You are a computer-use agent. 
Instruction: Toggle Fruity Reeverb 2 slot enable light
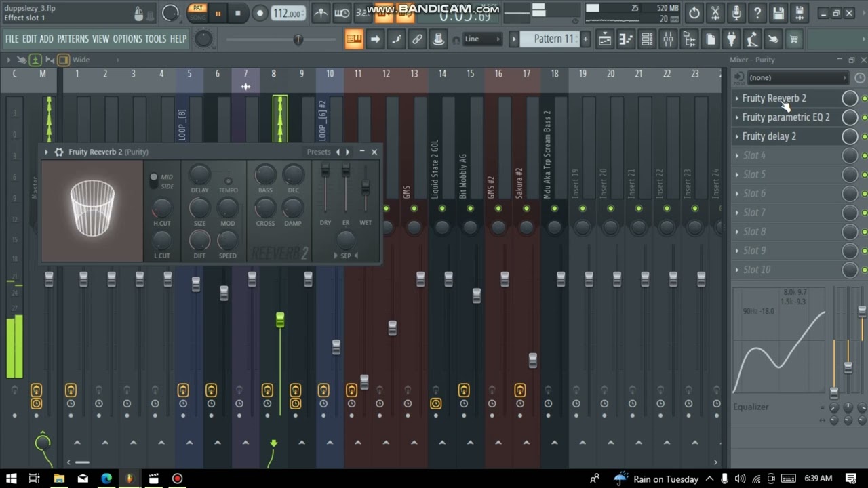pyautogui.click(x=864, y=99)
